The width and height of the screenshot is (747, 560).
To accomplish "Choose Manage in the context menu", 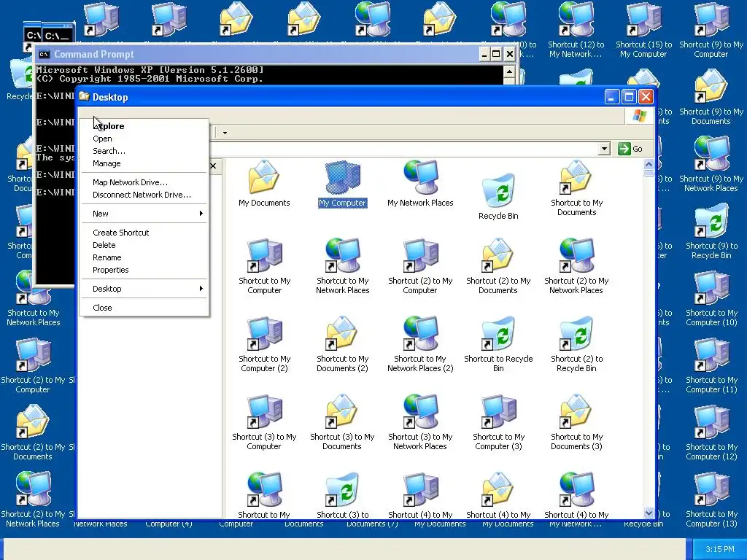I will (144, 163).
